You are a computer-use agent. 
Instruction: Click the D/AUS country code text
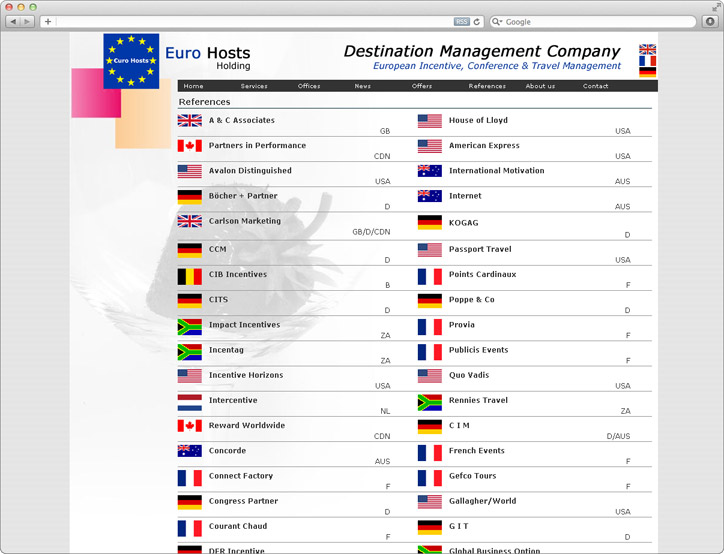pyautogui.click(x=618, y=436)
